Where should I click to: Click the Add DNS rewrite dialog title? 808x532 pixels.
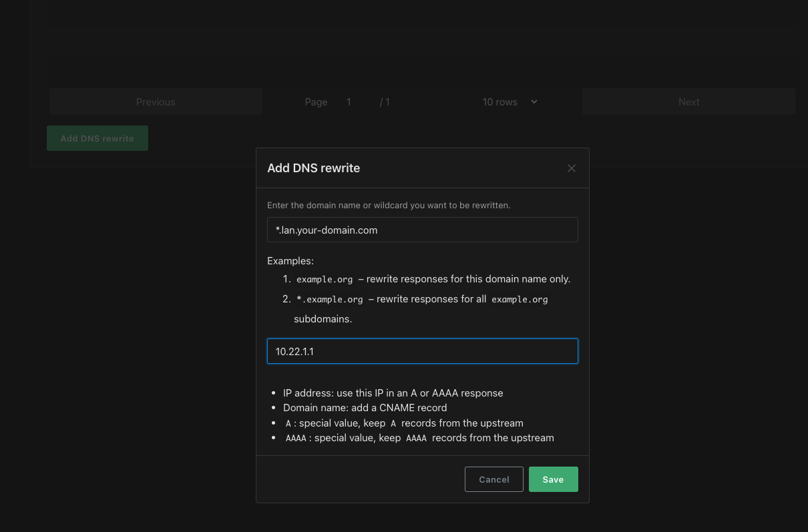314,168
